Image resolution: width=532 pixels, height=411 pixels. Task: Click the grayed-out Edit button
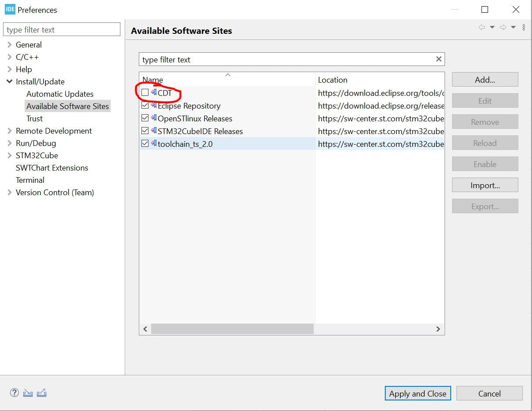(x=485, y=101)
